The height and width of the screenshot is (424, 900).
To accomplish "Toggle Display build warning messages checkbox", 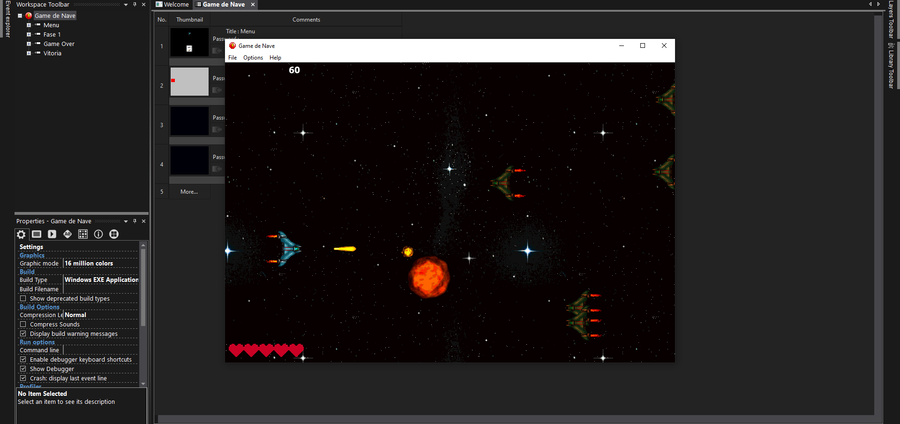I will click(24, 334).
